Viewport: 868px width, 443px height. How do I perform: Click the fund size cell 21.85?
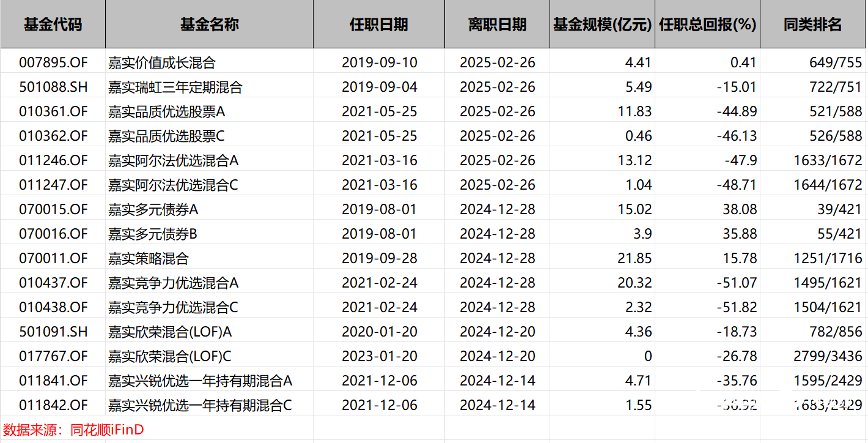(x=634, y=258)
